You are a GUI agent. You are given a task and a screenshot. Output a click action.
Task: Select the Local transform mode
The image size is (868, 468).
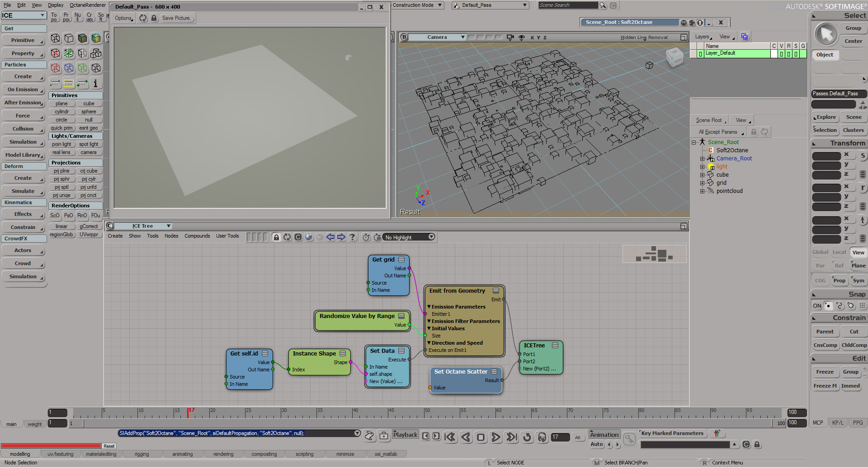(839, 253)
